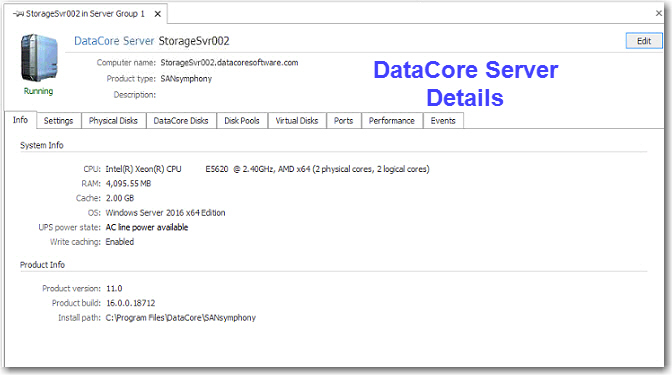Click the install path C:\Program Files\DataCore\SANsymphony
Viewport: 672px width, 375px height.
coord(180,318)
